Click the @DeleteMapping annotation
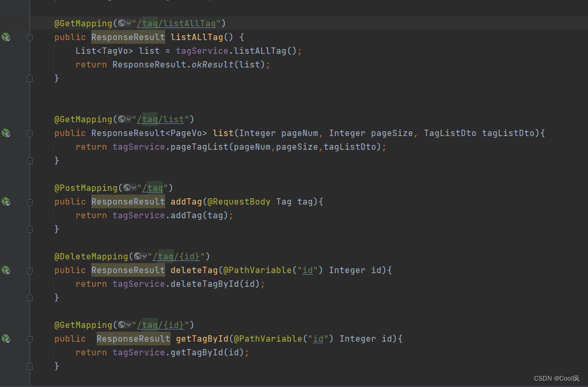The image size is (588, 387). 91,256
